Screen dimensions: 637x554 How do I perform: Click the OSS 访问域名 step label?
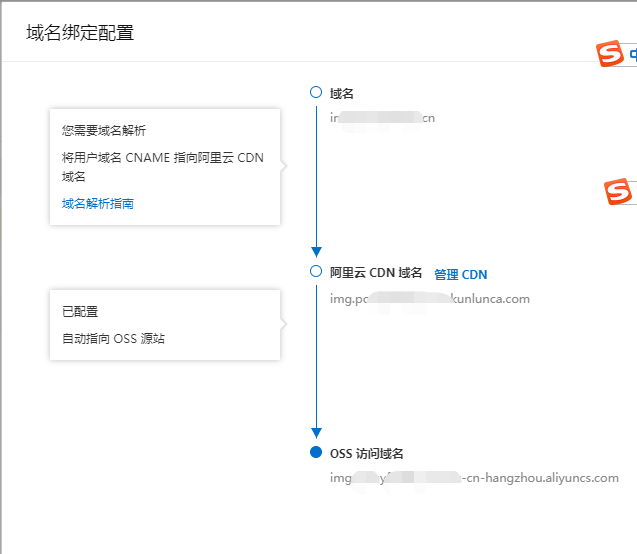coord(366,453)
